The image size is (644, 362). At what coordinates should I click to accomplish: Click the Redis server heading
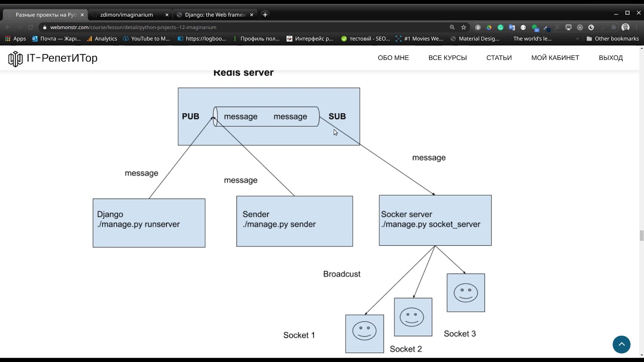(244, 72)
